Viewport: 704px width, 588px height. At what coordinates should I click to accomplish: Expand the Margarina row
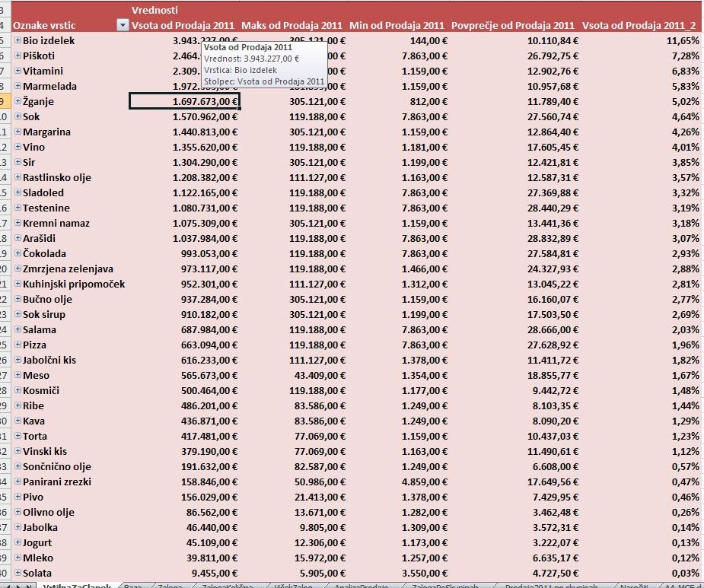pos(18,132)
